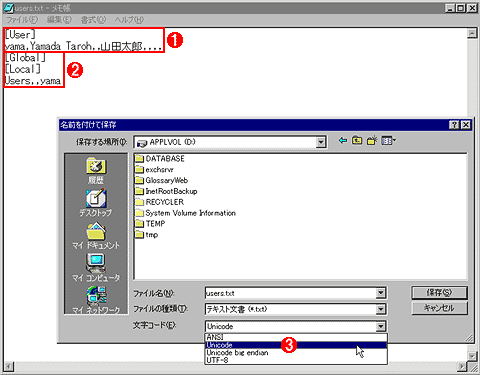Viewport: 480px width, 375px height.
Task: Open the View menu icon in dialog toolbar
Action: 388,141
